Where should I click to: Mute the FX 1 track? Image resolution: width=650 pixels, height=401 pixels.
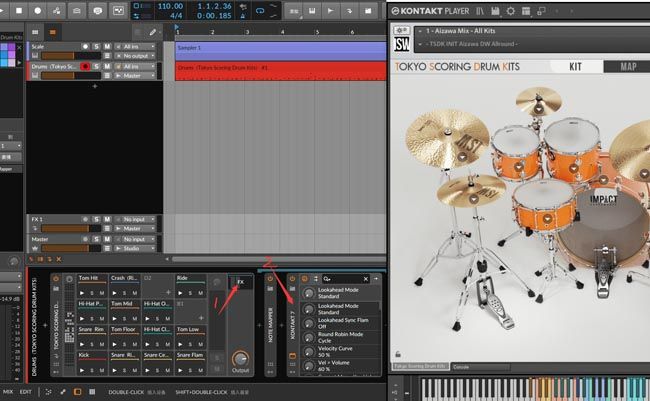coord(107,219)
